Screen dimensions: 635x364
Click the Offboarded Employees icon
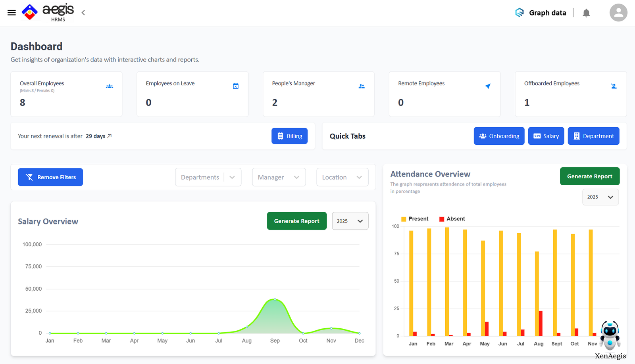[614, 86]
